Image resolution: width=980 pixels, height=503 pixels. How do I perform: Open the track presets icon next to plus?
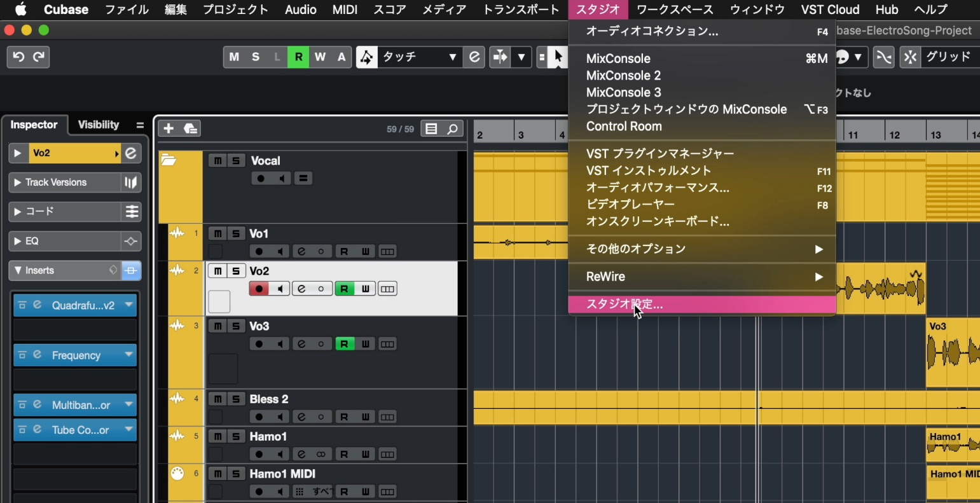[x=190, y=129]
